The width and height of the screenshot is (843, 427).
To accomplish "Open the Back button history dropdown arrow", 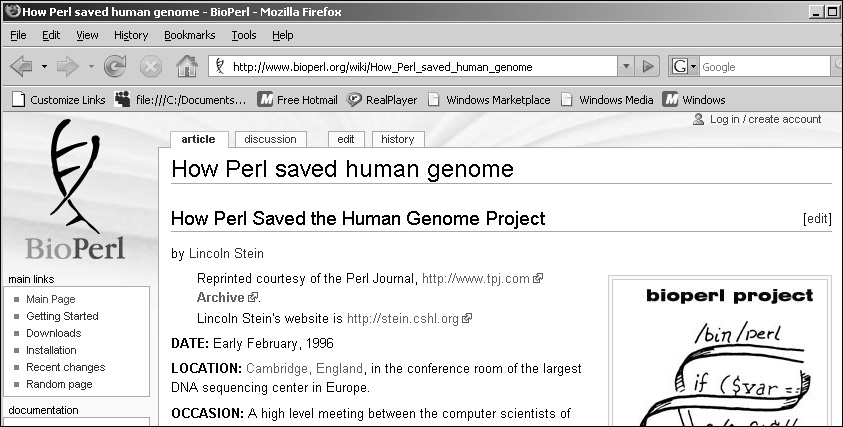I will 44,67.
